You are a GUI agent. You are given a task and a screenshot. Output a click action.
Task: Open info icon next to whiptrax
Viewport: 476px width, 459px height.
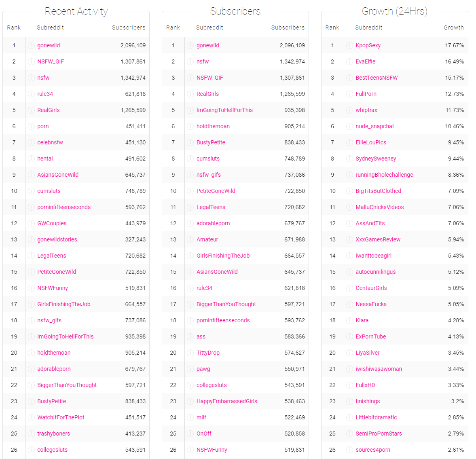point(349,110)
